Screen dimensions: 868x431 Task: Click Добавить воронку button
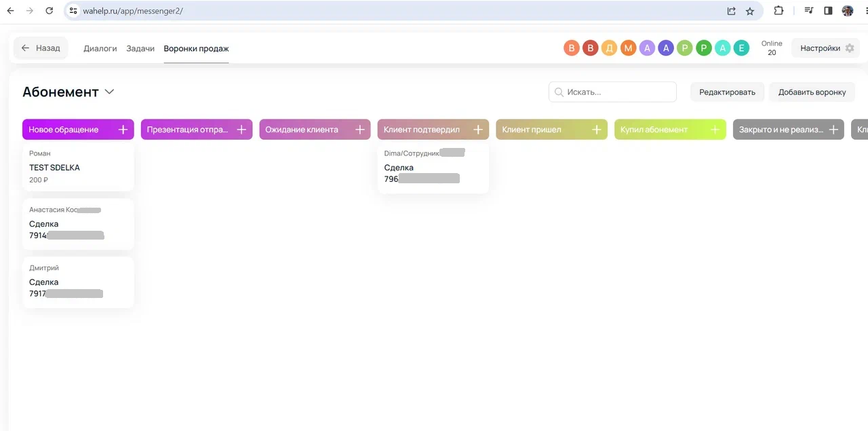[x=812, y=92]
